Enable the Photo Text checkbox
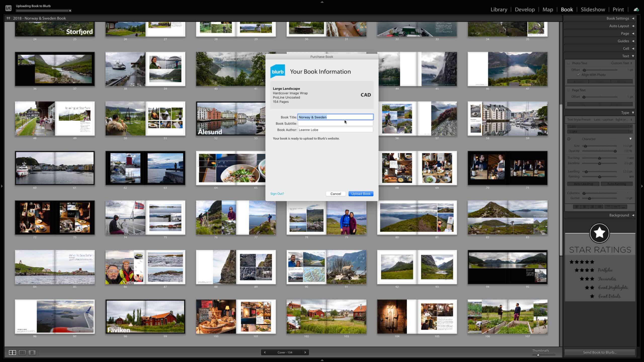 click(x=569, y=63)
